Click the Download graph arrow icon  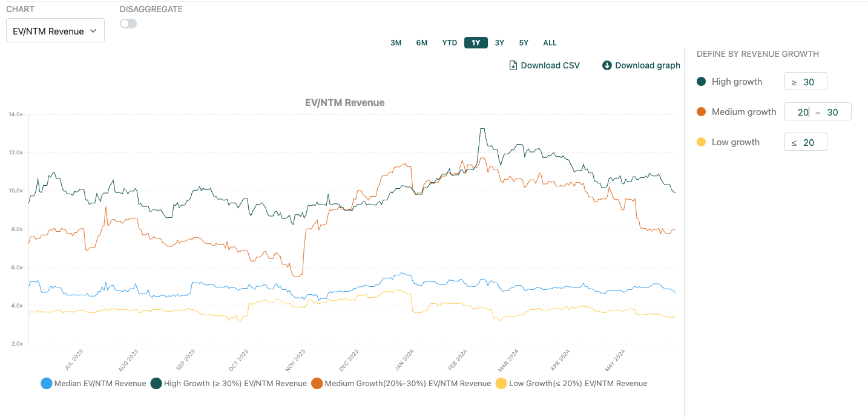tap(607, 65)
